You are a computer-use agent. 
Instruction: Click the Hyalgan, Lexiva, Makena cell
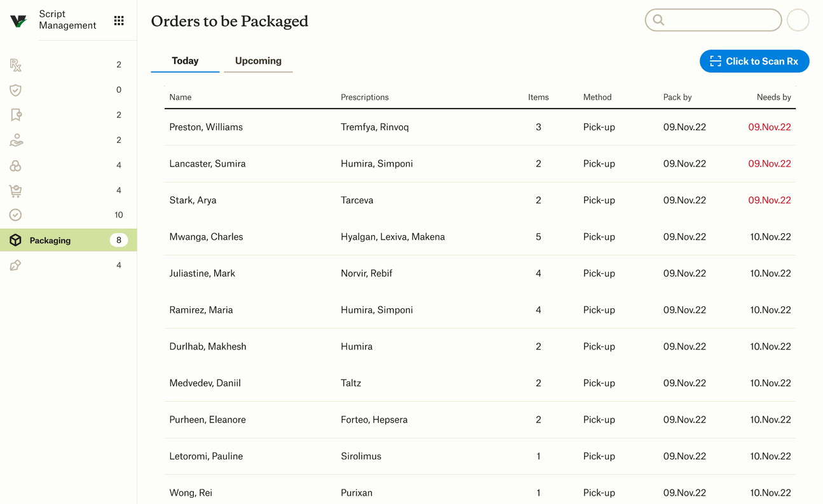[x=393, y=237]
